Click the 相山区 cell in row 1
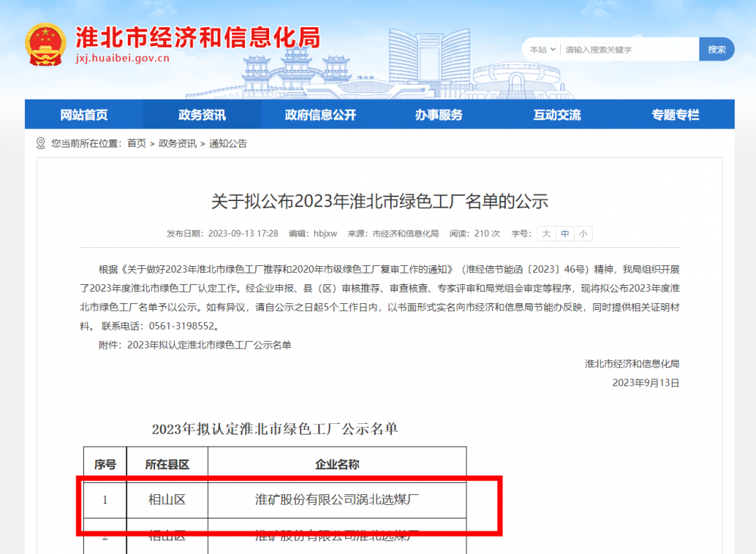Viewport: 756px width, 554px height. coord(167,500)
